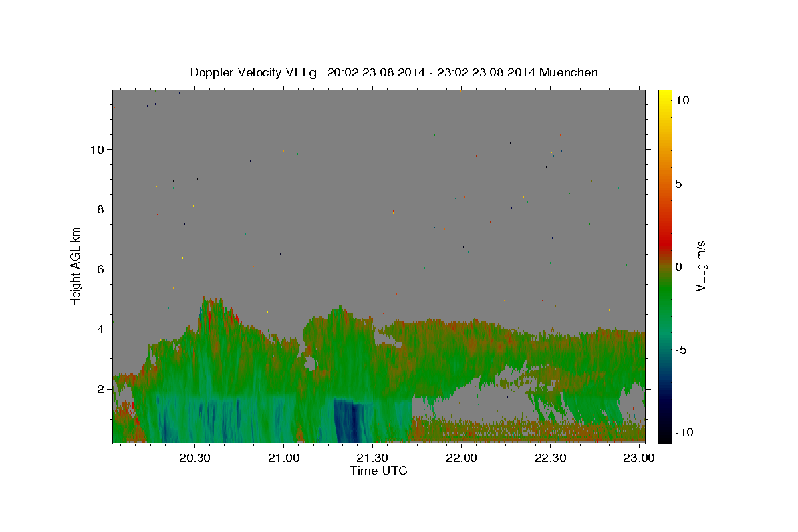The width and height of the screenshot is (798, 532).
Task: Click the 22:30 time tick label
Action: pyautogui.click(x=550, y=458)
